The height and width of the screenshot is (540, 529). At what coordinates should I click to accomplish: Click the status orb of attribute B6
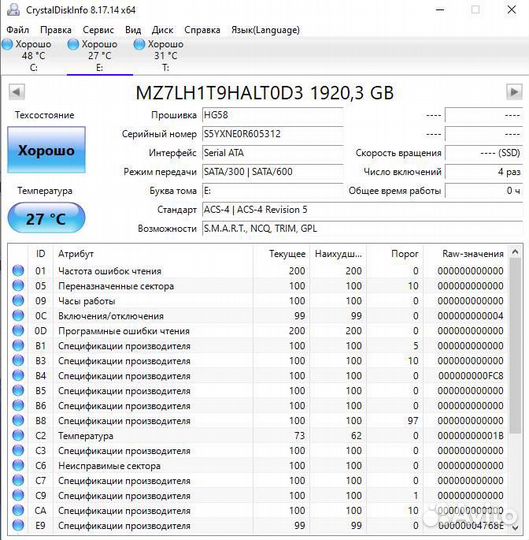(18, 406)
